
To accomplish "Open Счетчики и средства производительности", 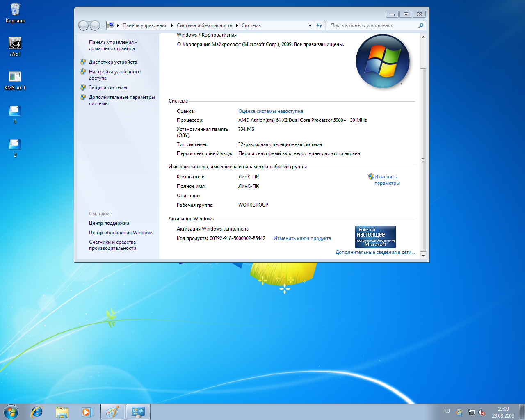I will (x=112, y=245).
